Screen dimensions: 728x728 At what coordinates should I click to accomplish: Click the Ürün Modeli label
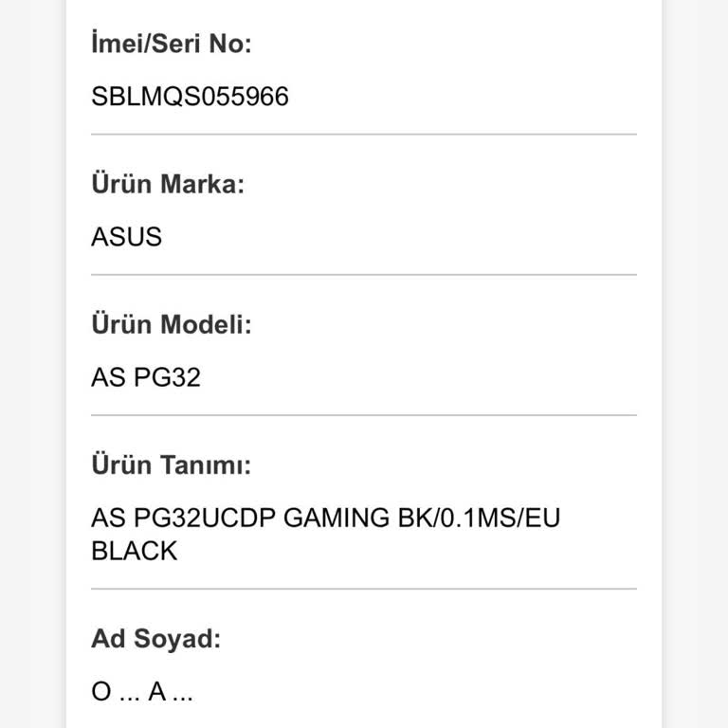tap(172, 324)
